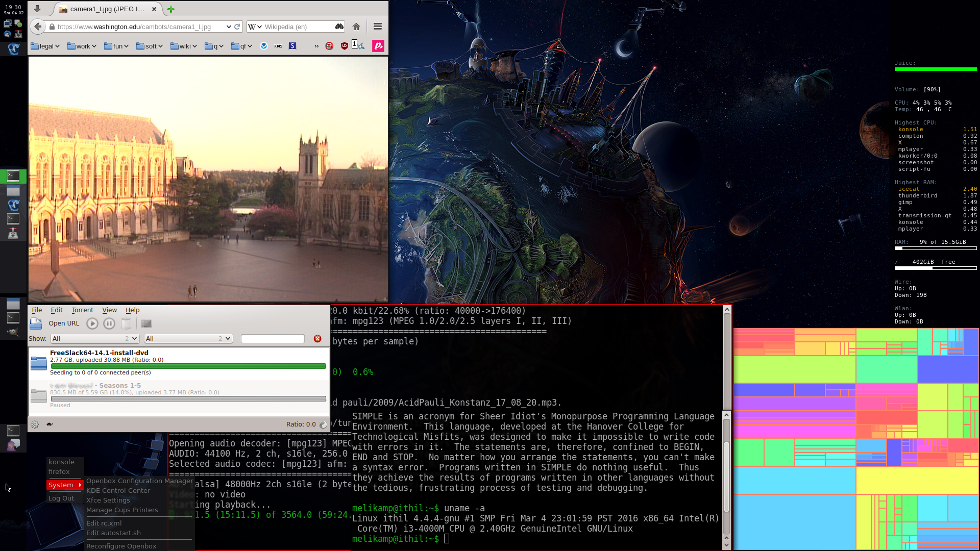The image size is (980, 551).
Task: Show more bookmarks with the chevron
Action: (x=316, y=46)
